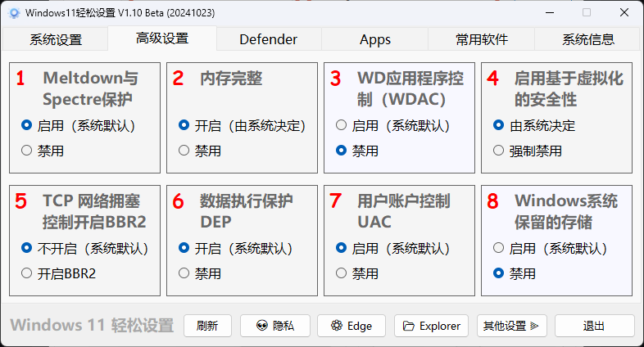Viewport: 644px width, 347px height.
Task: Open the Defender tab
Action: click(x=269, y=39)
